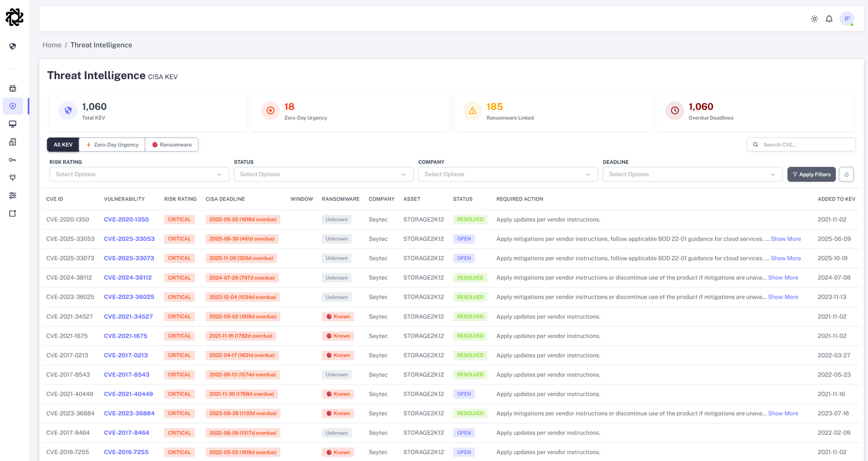
Task: Open the CVE-2016-7255 vulnerability link
Action: [126, 452]
